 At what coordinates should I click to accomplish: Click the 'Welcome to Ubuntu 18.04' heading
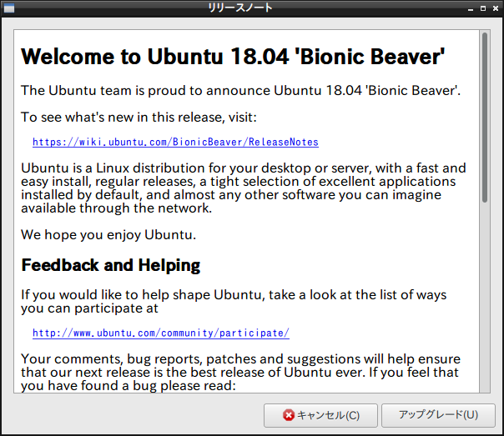coord(233,57)
